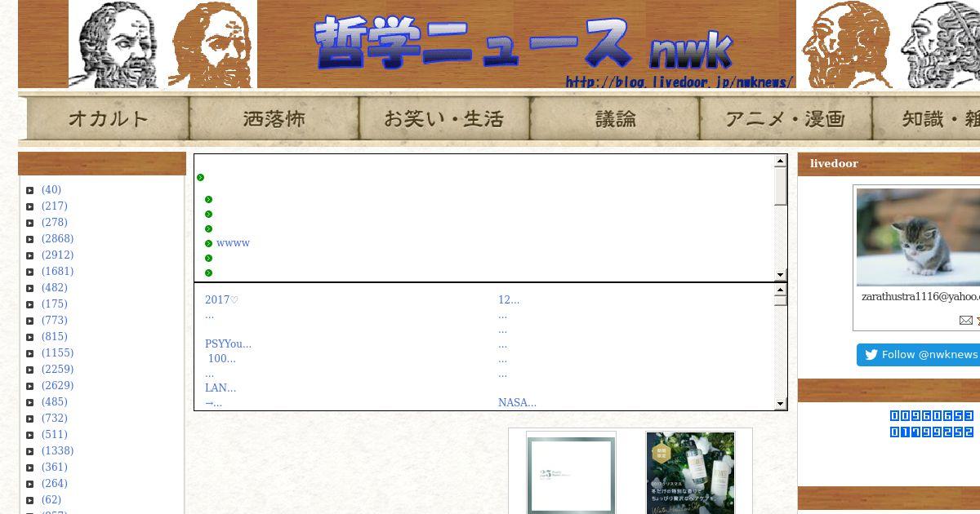
Task: Click the arrow icon beside (482)
Action: tap(30, 288)
